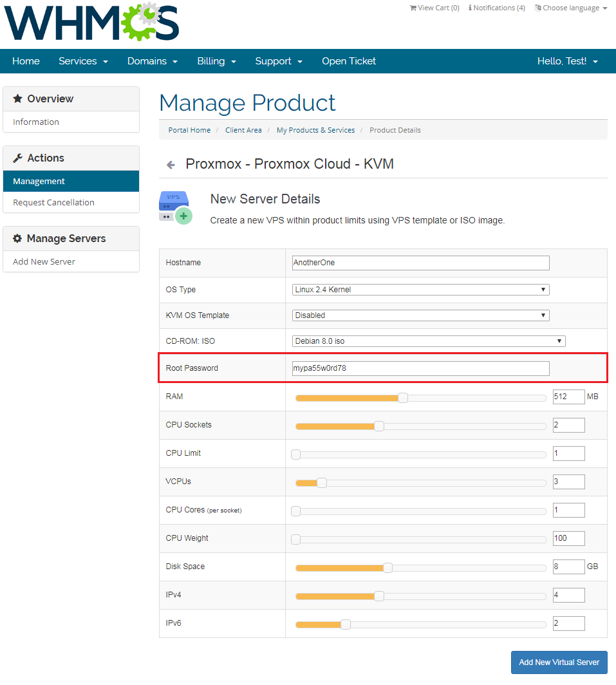This screenshot has height=685, width=616.
Task: Click the RAM slider handle
Action: point(403,398)
